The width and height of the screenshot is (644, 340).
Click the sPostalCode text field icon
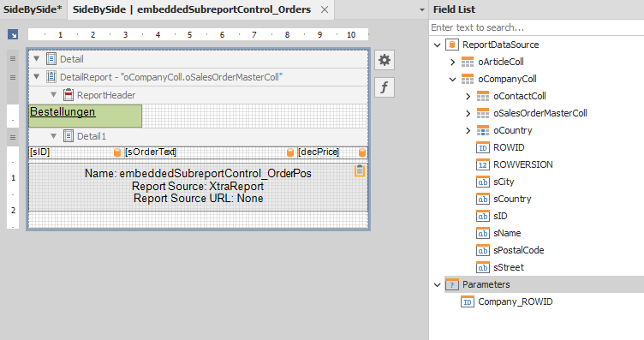coord(483,250)
